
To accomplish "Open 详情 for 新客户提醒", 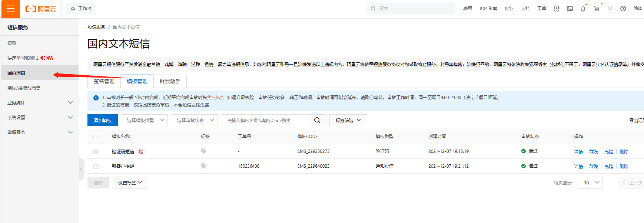I will (x=578, y=166).
